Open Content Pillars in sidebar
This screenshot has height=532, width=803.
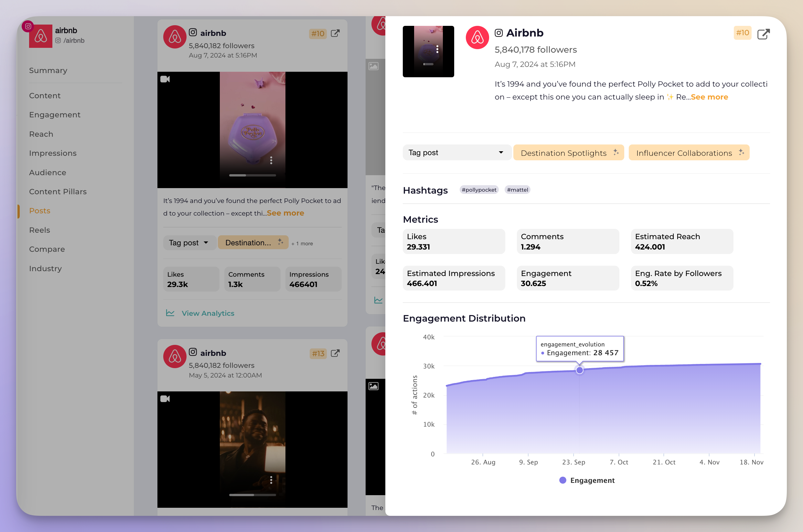click(58, 191)
